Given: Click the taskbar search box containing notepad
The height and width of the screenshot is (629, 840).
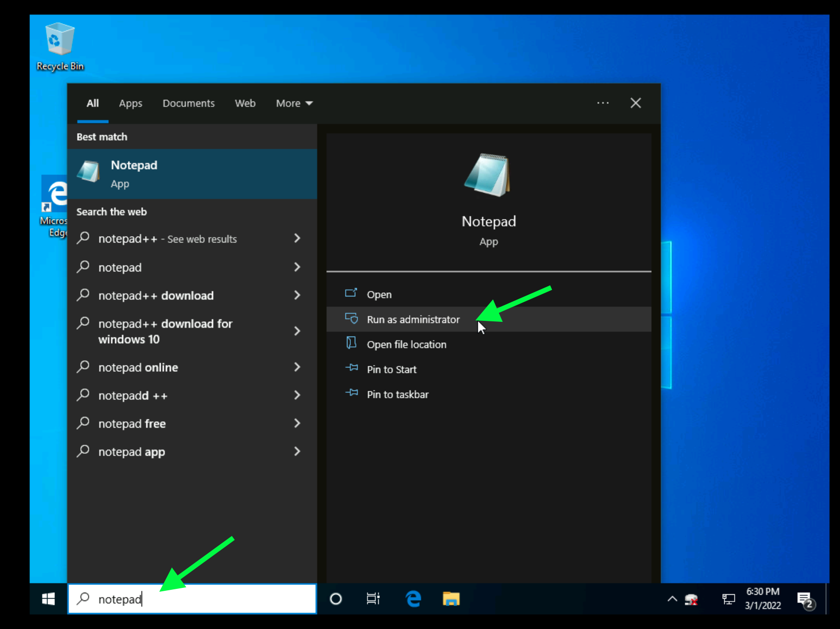Looking at the screenshot, I should point(192,599).
